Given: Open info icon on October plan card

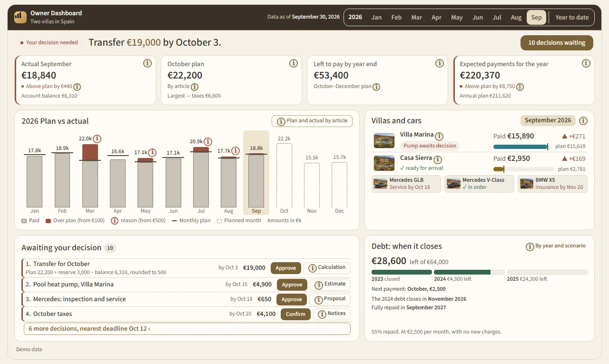Looking at the screenshot, I should tap(294, 63).
